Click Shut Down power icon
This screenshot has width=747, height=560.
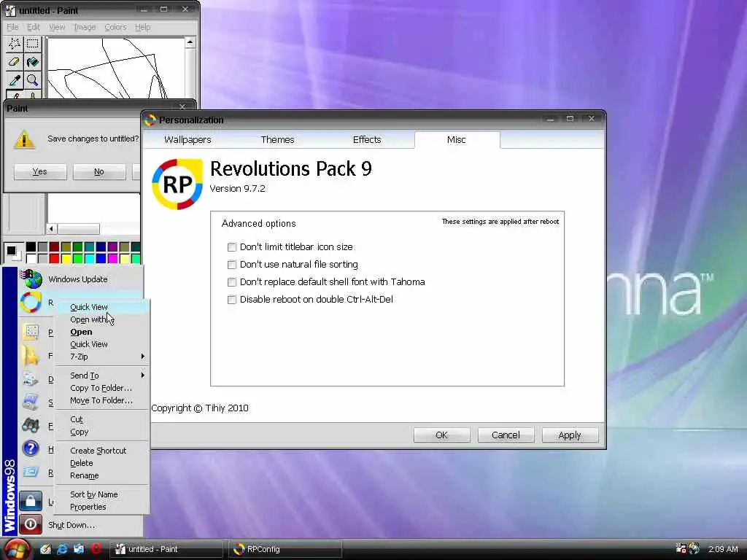31,525
